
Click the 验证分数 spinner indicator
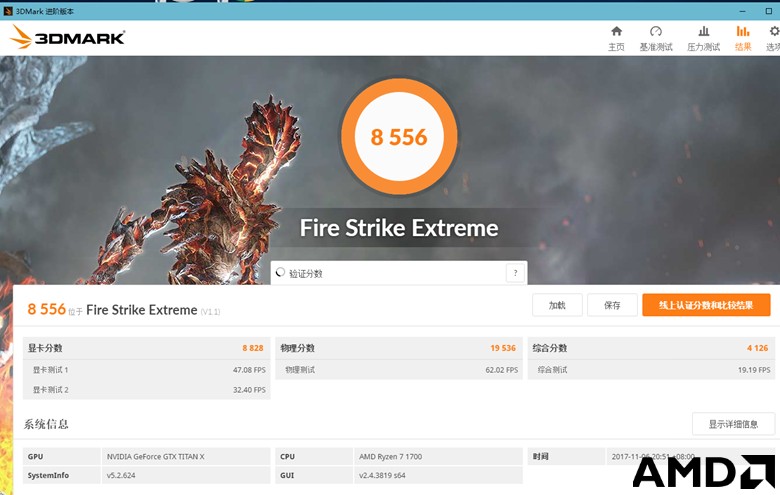tap(281, 272)
